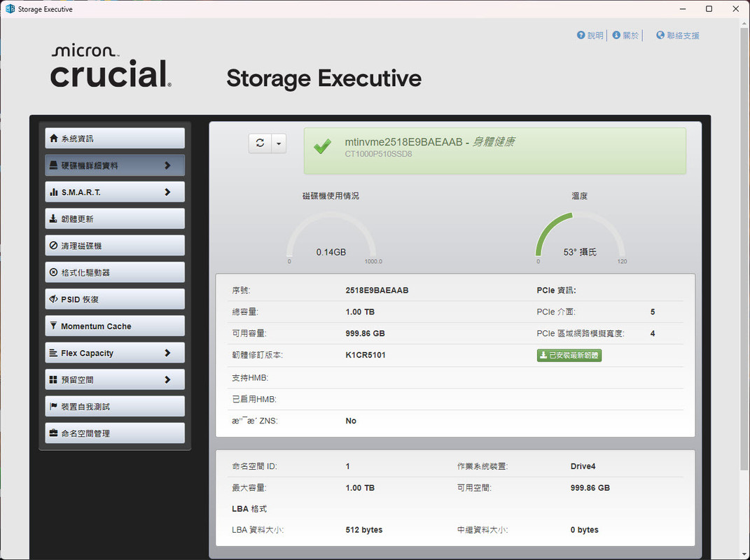Click the bar chart icon beside S.M.A.R.T.

tap(53, 192)
